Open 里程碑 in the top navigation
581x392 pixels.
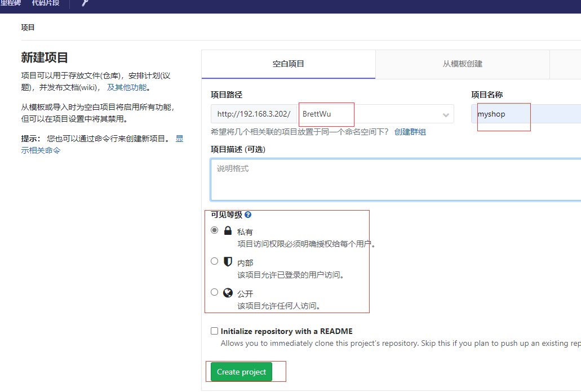pyautogui.click(x=10, y=3)
